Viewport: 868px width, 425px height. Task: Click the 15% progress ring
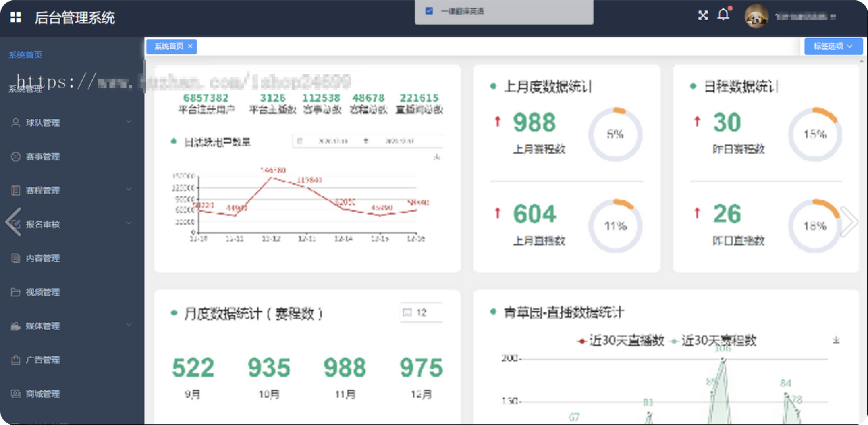pyautogui.click(x=815, y=134)
